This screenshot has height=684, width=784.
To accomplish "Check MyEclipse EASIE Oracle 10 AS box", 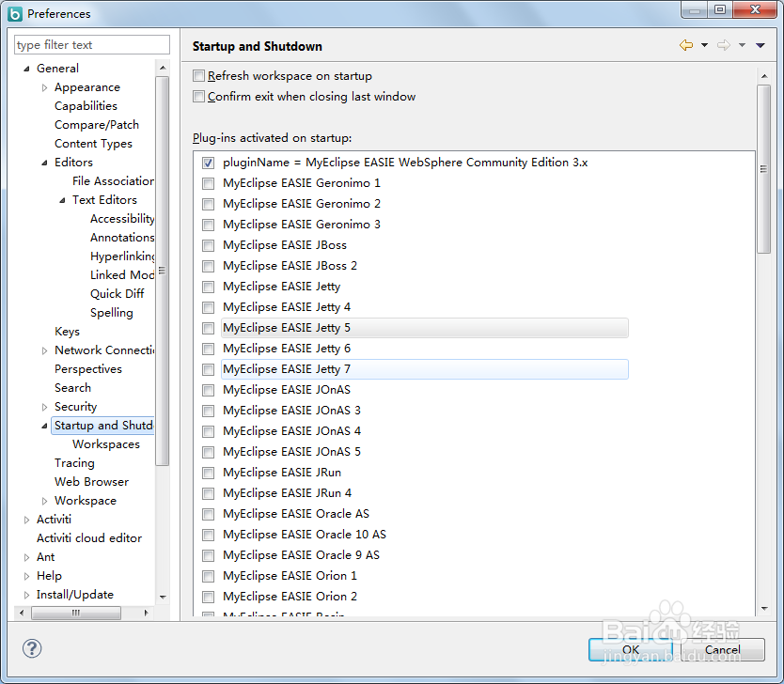I will pyautogui.click(x=209, y=535).
